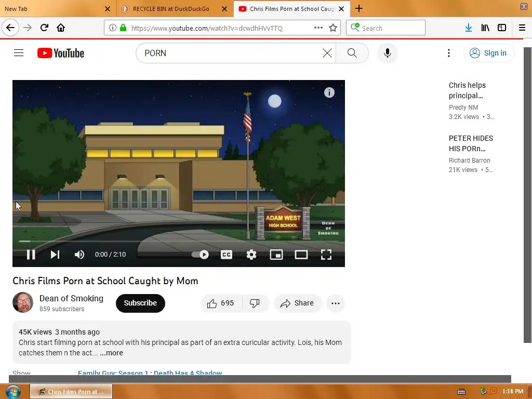Click the Predly NM channel name
The image size is (532, 399).
463,107
